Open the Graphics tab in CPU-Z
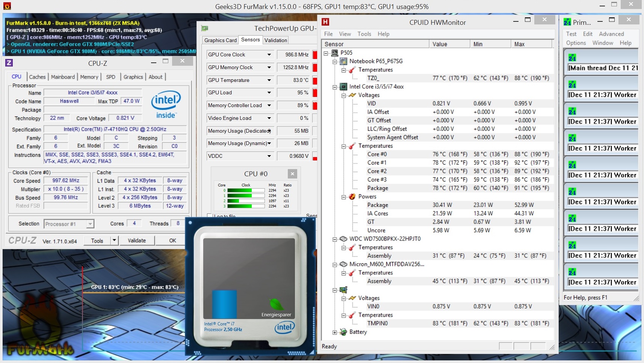Screen dimensions: 644x363 [x=133, y=77]
